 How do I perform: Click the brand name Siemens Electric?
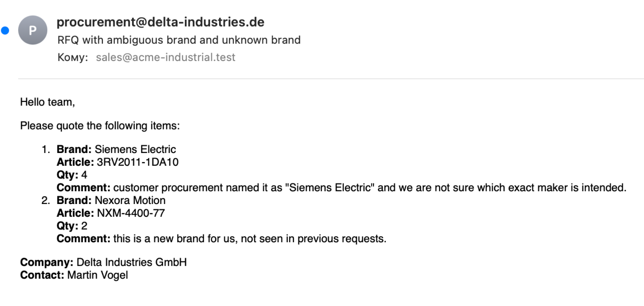[135, 149]
